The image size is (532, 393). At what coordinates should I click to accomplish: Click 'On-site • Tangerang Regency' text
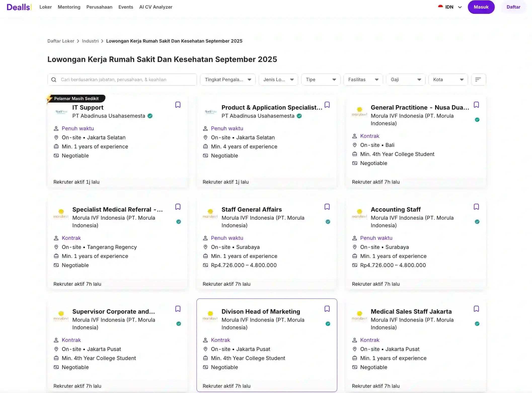[99, 247]
